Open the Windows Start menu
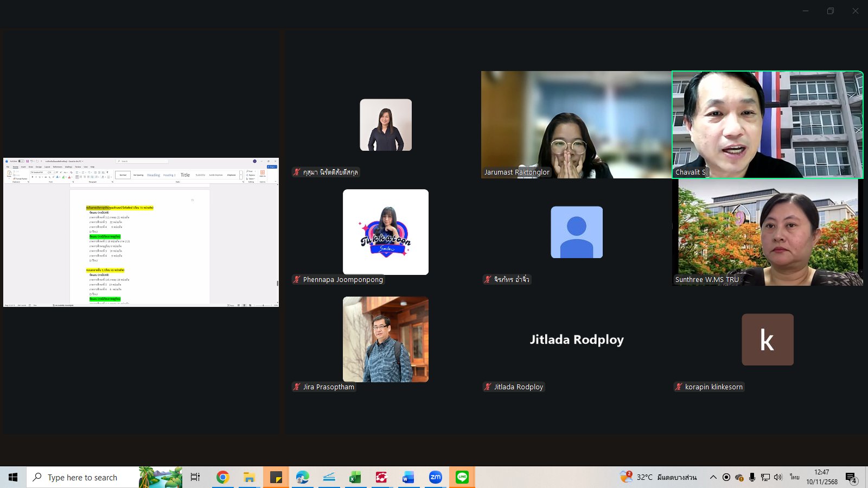The width and height of the screenshot is (868, 488). coord(13,477)
